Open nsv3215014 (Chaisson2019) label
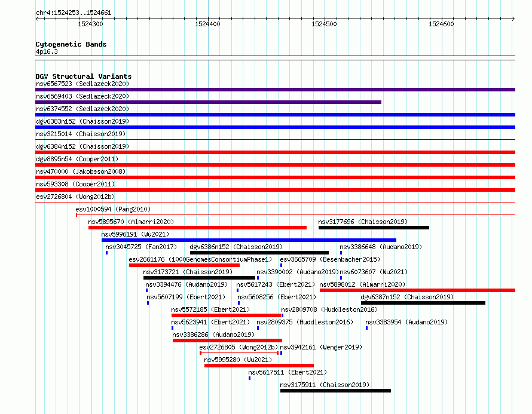 (x=81, y=134)
